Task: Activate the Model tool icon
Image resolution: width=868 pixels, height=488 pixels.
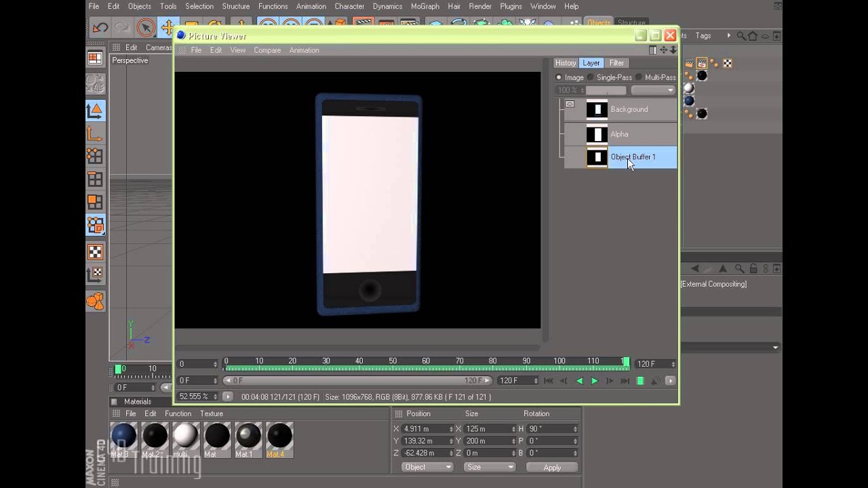Action: coord(96,110)
